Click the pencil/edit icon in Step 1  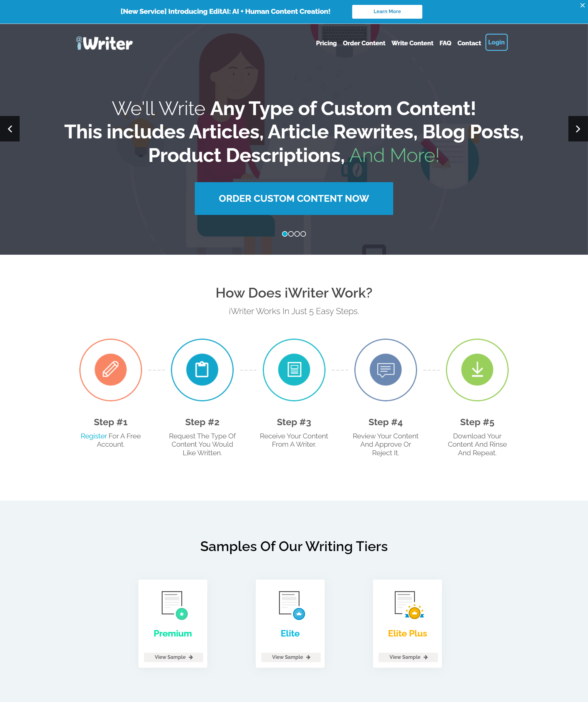pos(111,370)
